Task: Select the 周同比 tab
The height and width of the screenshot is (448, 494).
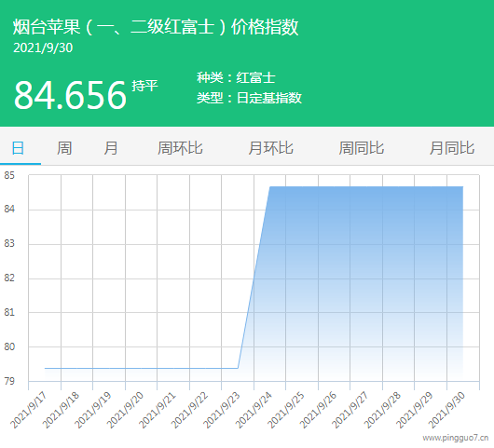Action: pyautogui.click(x=362, y=148)
